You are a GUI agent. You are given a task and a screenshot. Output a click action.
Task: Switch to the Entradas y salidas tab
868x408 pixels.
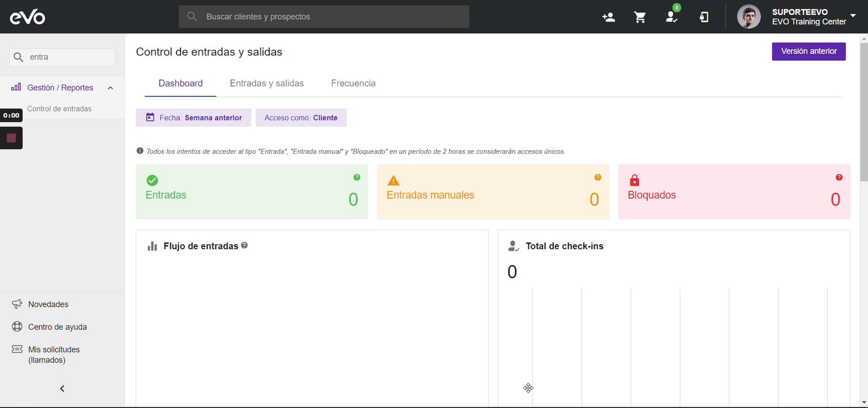(266, 83)
